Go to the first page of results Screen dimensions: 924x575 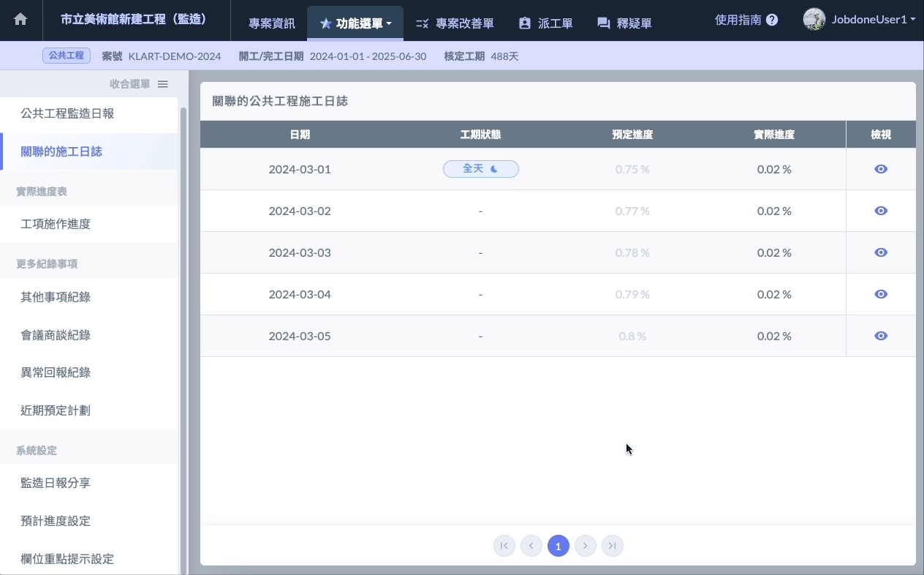(x=504, y=546)
